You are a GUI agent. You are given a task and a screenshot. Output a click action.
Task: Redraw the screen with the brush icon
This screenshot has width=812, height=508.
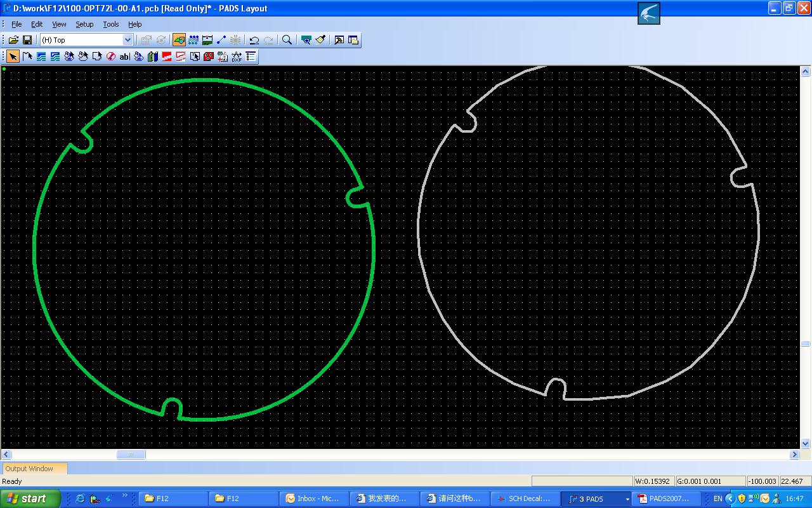(x=320, y=40)
